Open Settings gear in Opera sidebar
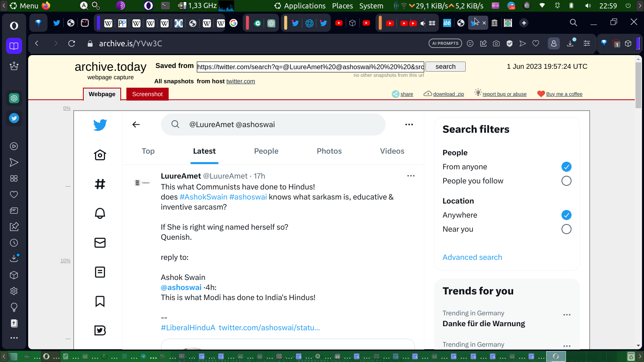The height and width of the screenshot is (362, 644). [x=14, y=291]
